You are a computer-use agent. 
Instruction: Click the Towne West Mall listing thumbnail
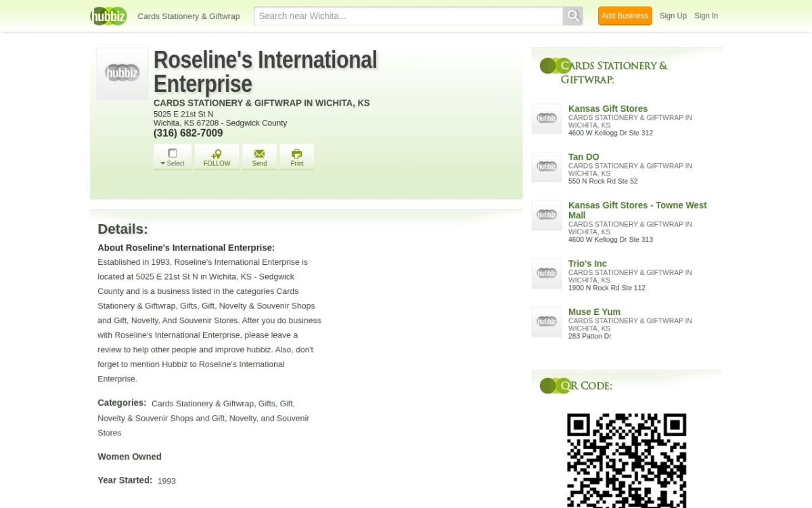click(547, 215)
